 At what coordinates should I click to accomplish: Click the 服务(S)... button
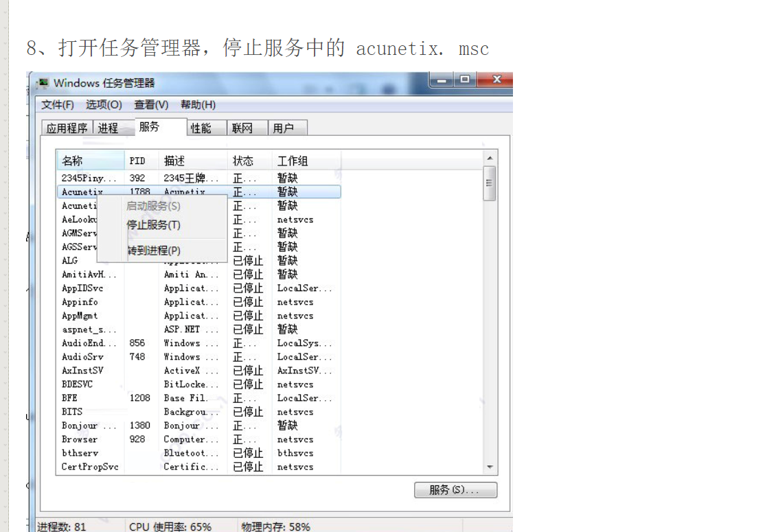pyautogui.click(x=455, y=489)
